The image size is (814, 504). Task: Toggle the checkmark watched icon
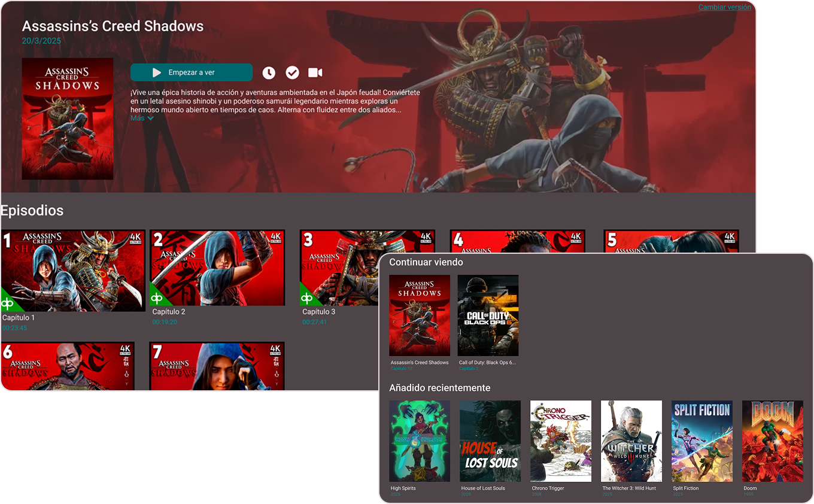pos(292,72)
